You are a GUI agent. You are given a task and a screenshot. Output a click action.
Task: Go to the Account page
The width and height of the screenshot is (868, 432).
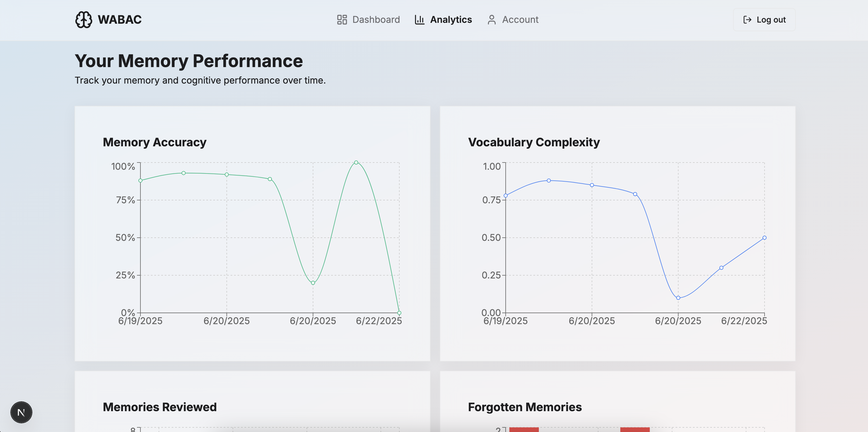click(520, 20)
